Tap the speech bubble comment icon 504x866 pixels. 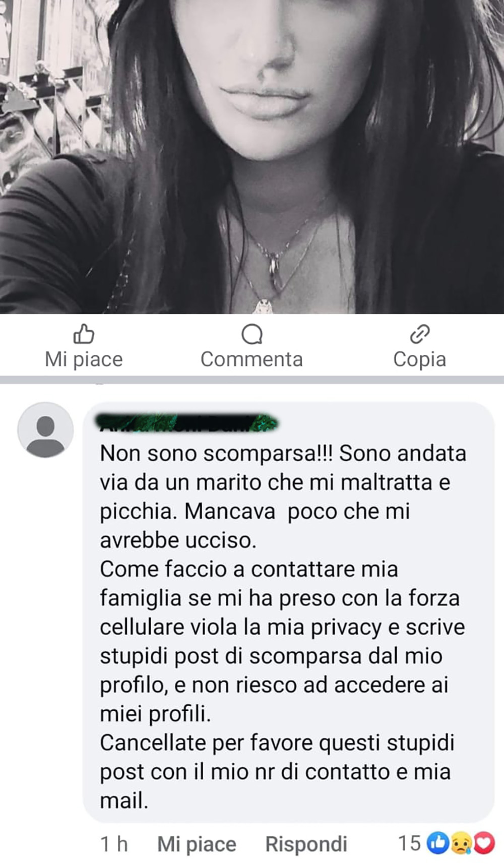tap(252, 334)
